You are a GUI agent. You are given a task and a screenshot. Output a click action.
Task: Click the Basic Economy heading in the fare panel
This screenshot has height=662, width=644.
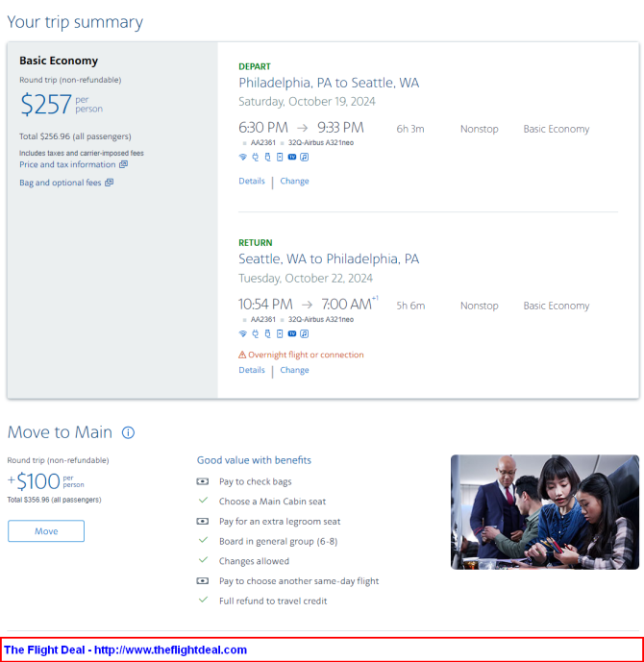[x=59, y=61]
